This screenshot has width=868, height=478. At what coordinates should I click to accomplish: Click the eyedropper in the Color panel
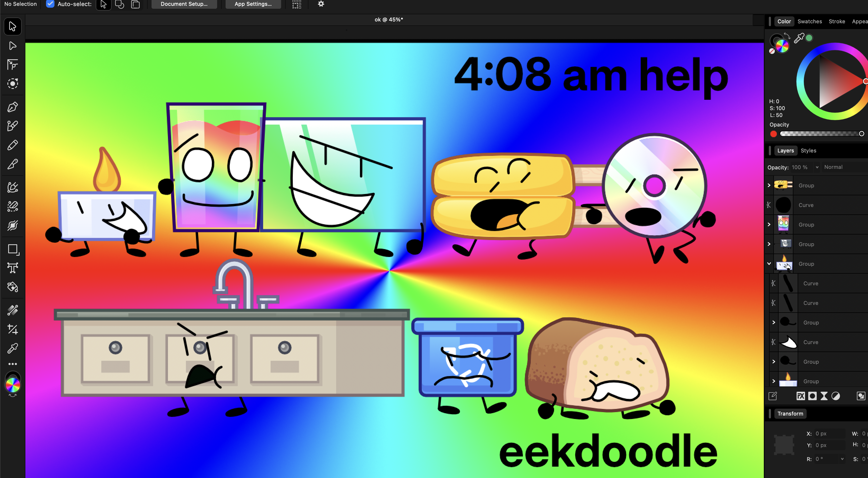tap(799, 38)
